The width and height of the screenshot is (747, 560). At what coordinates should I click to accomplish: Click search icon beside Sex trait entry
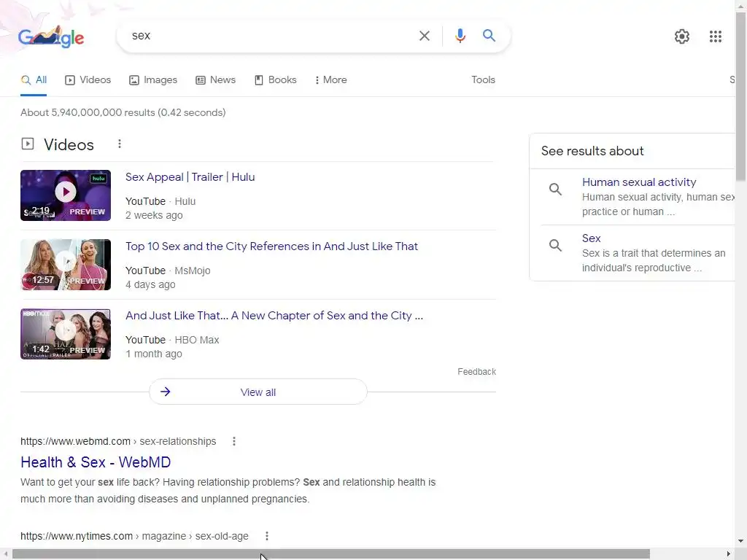click(555, 246)
